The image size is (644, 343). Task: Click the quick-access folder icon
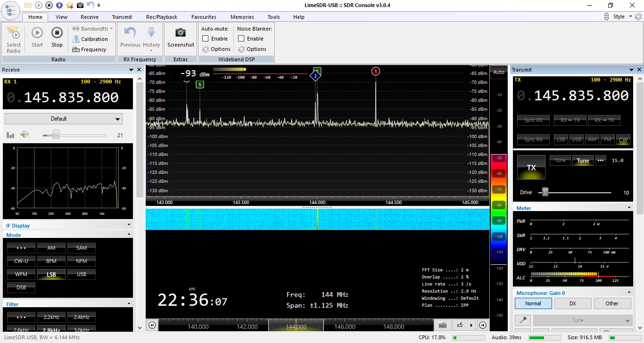28,5
